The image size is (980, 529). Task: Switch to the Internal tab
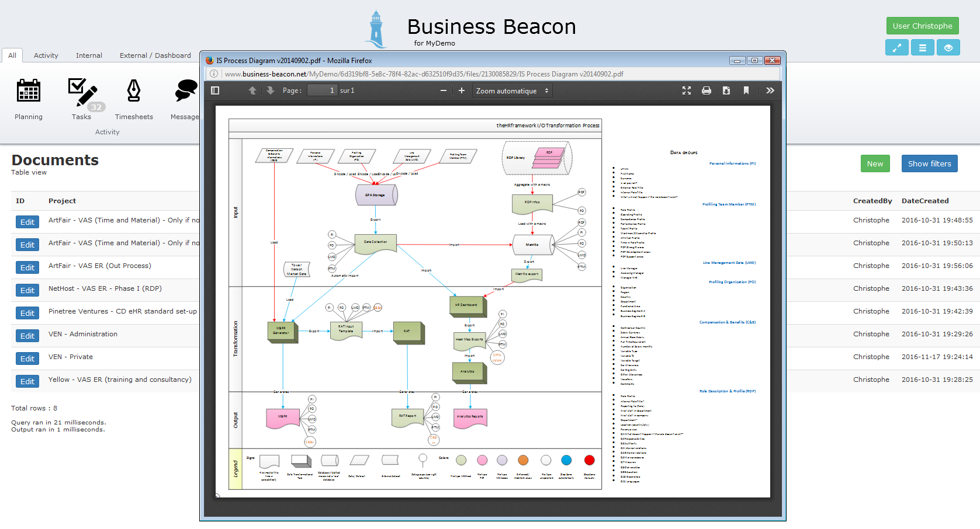point(89,55)
